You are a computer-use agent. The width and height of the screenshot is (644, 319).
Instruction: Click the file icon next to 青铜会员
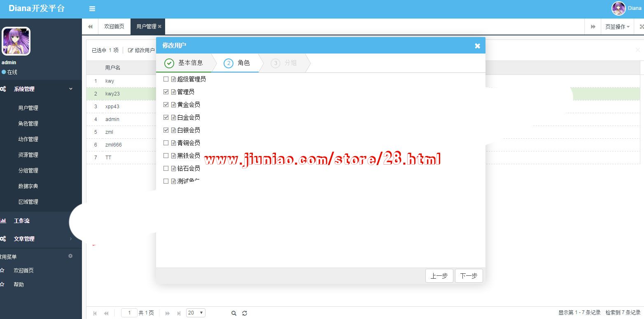173,143
